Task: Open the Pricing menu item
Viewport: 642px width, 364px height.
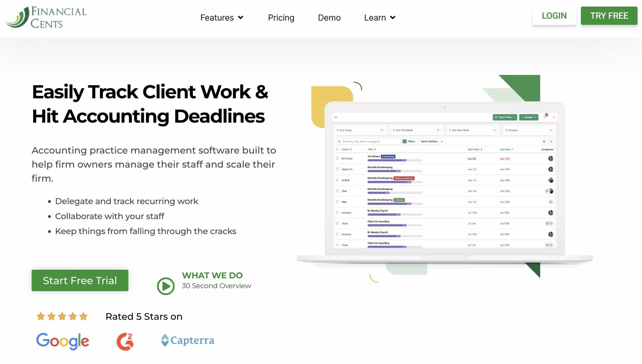Action: click(281, 18)
